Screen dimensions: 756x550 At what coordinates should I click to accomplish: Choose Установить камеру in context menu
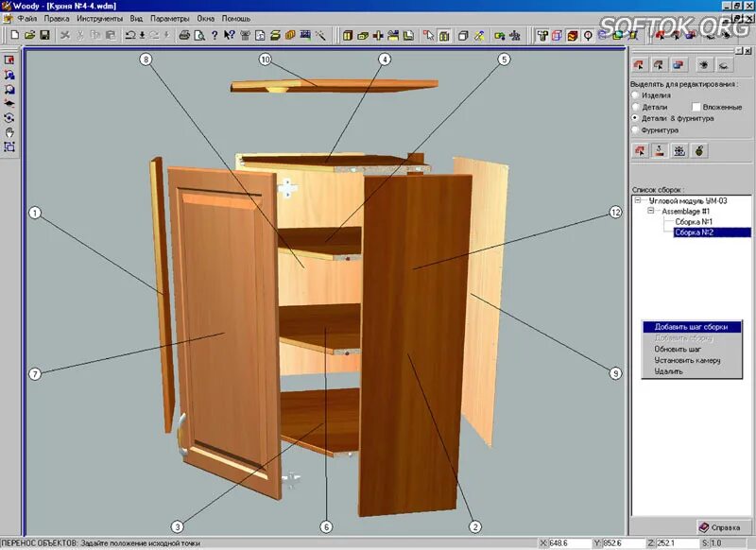[692, 360]
